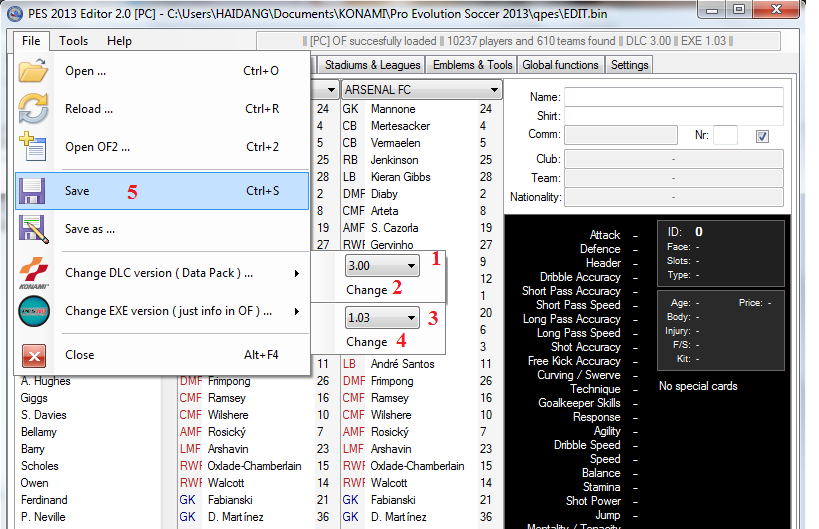Open the Tools menu
Screen dimensions: 819x529
[x=73, y=41]
